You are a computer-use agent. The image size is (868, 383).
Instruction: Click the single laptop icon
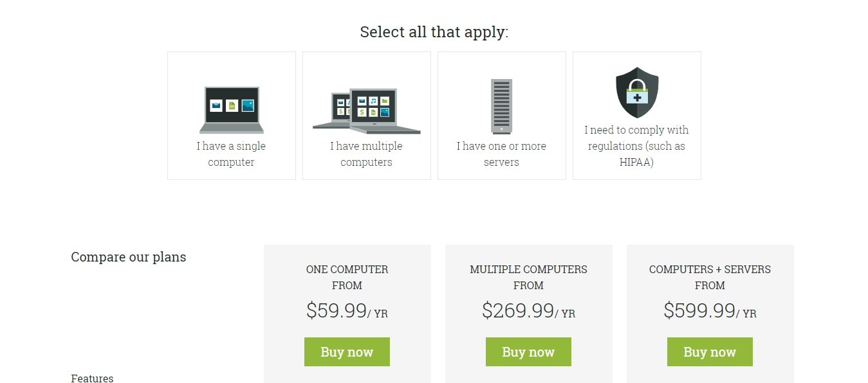(231, 110)
